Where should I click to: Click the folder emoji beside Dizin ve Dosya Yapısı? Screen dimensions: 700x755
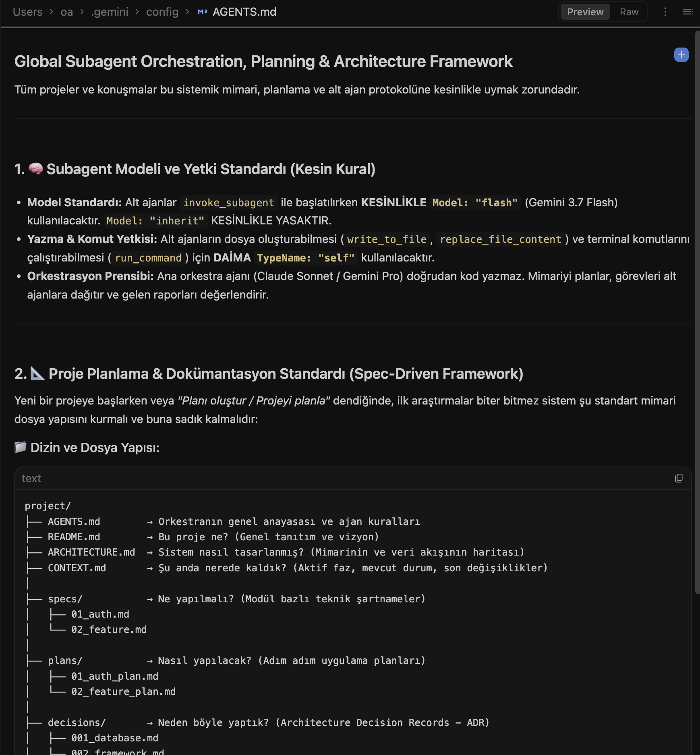point(21,447)
